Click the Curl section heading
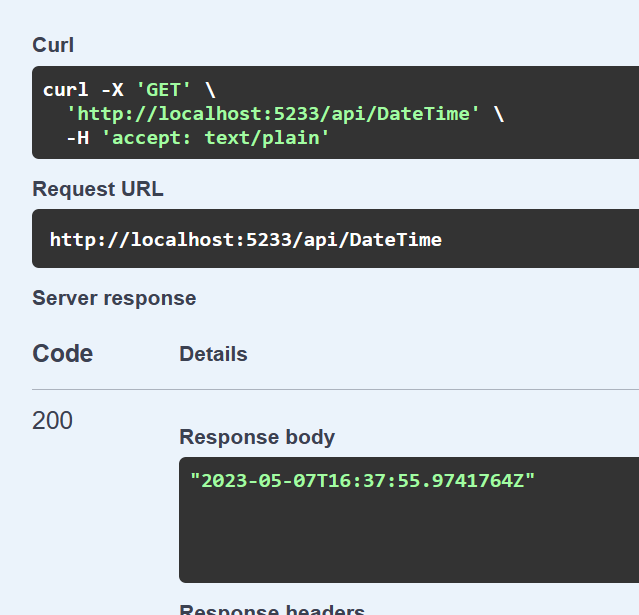Viewport: 639px width, 615px height. point(53,45)
